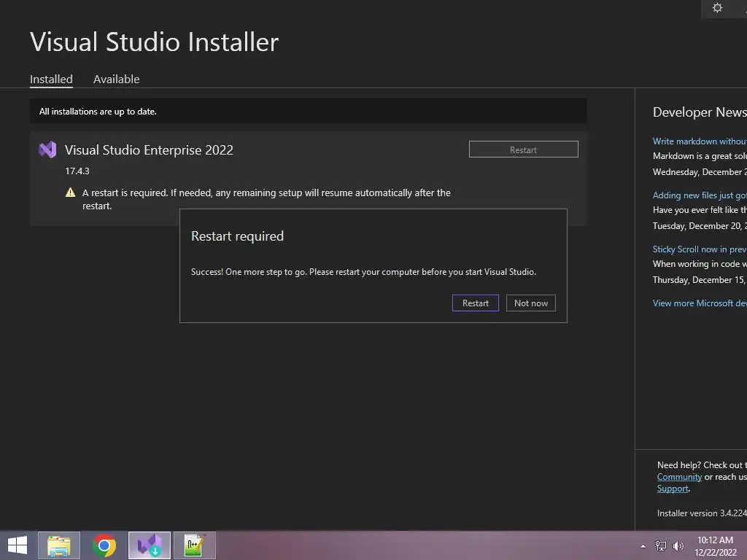The width and height of the screenshot is (747, 560).
Task: Switch to the Installed tab
Action: click(52, 79)
